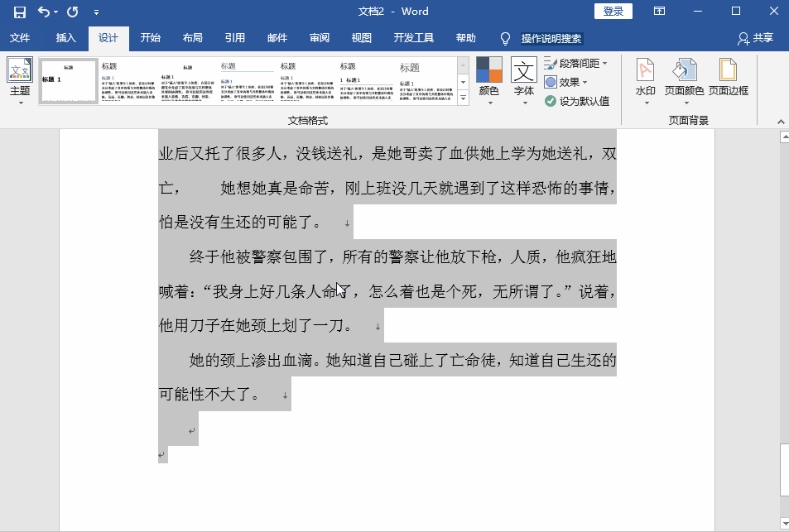
Task: Open Page Borders (页面边框) dialog
Action: [x=728, y=79]
